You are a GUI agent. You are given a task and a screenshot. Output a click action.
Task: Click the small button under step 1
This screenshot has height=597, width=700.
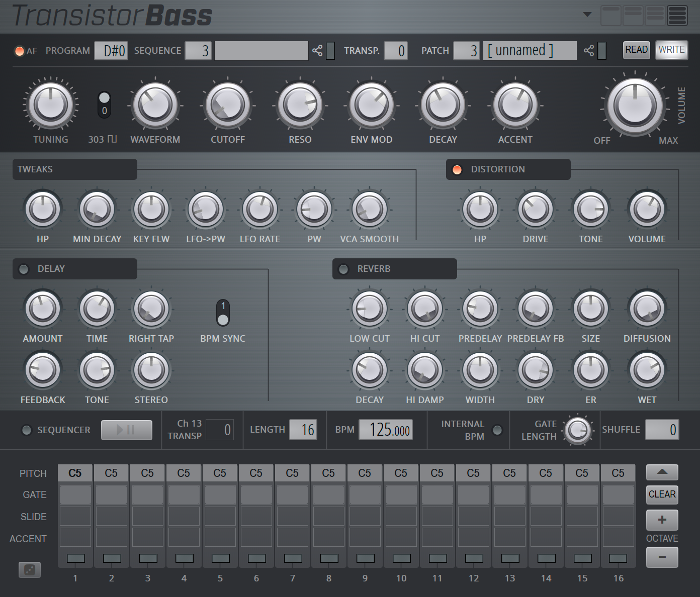(76, 558)
